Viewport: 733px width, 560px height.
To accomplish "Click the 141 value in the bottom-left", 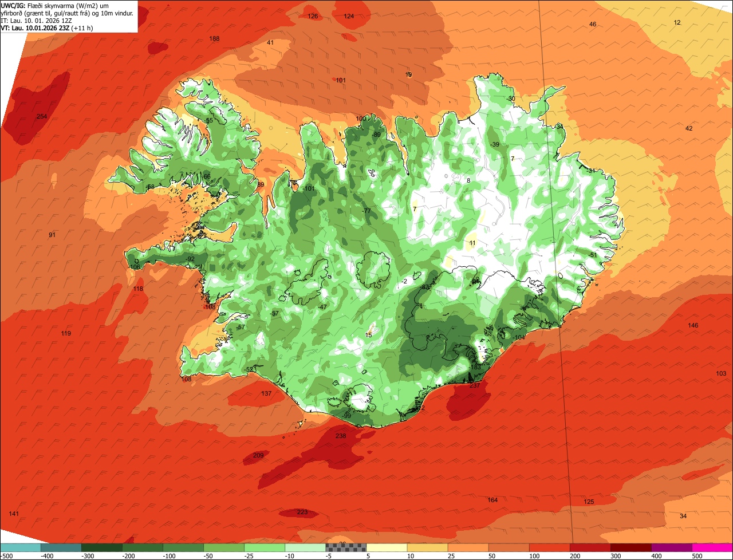I will 14,514.
